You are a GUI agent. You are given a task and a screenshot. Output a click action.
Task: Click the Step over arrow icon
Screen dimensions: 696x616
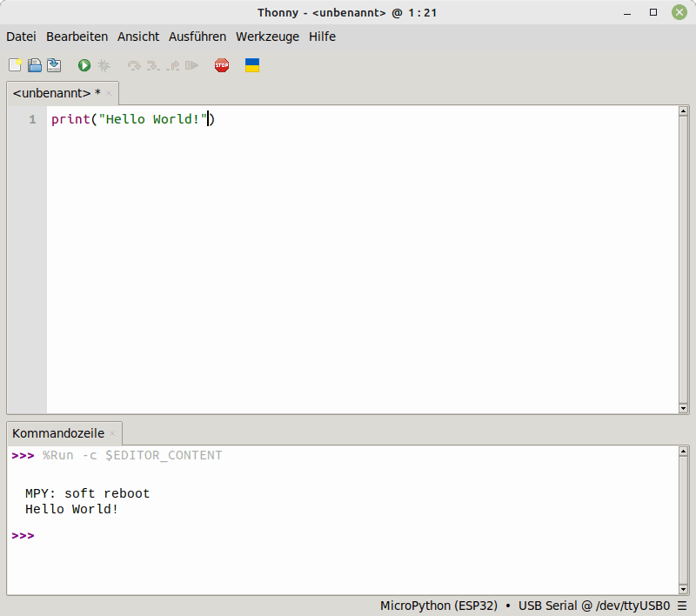pos(133,65)
